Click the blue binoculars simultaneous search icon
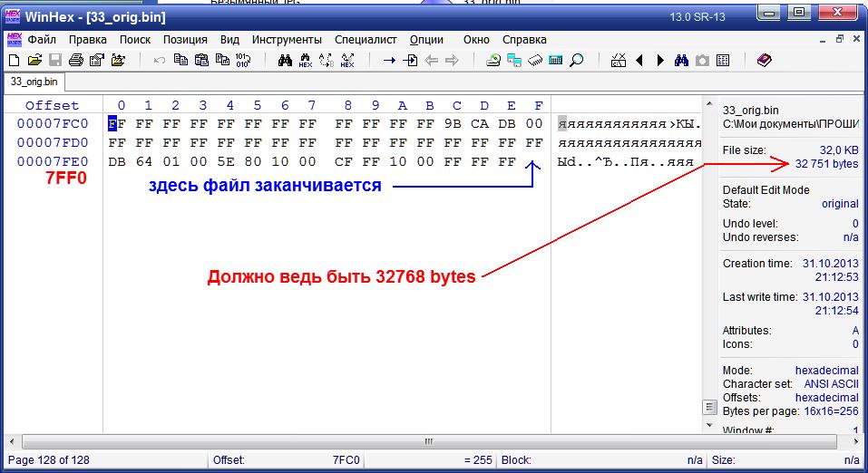The width and height of the screenshot is (868, 473). (681, 61)
